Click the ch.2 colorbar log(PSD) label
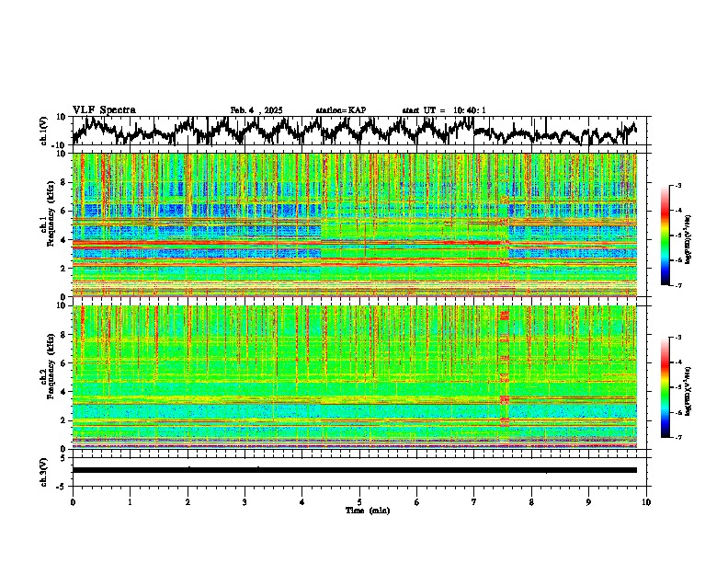Image resolution: width=728 pixels, height=563 pixels. click(688, 391)
